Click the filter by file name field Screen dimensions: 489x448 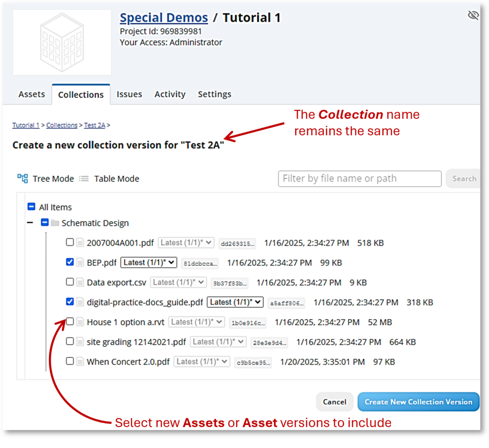pyautogui.click(x=360, y=178)
